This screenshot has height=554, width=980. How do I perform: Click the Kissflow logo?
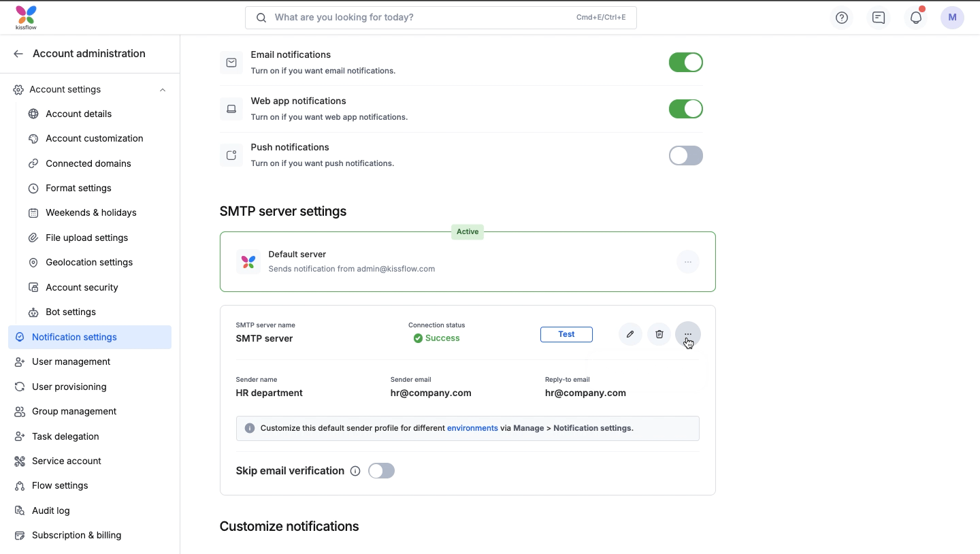click(26, 18)
